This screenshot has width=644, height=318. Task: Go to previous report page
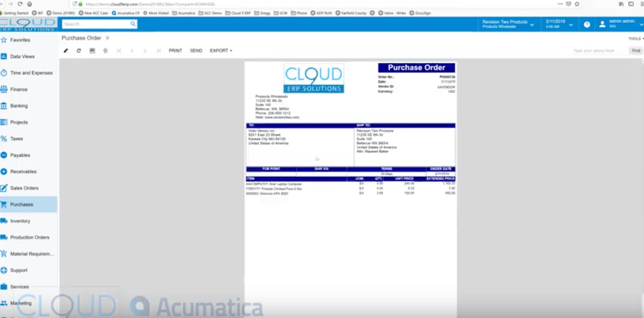coord(132,51)
